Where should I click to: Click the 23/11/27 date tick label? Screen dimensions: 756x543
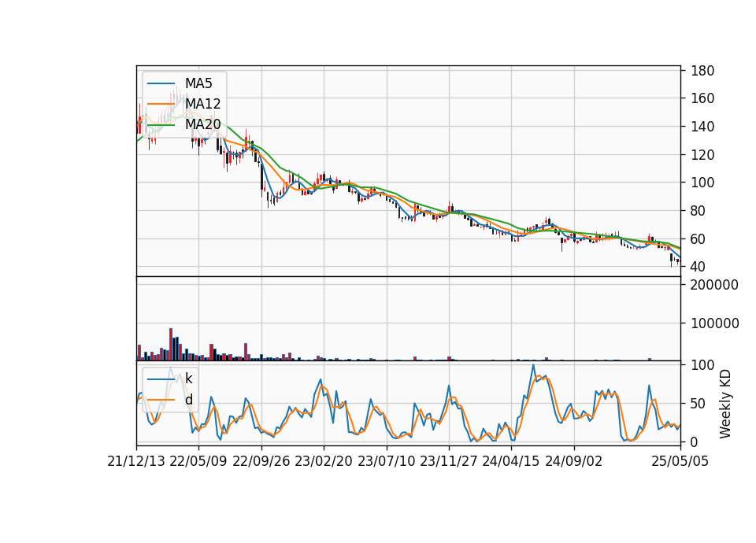coord(449,461)
